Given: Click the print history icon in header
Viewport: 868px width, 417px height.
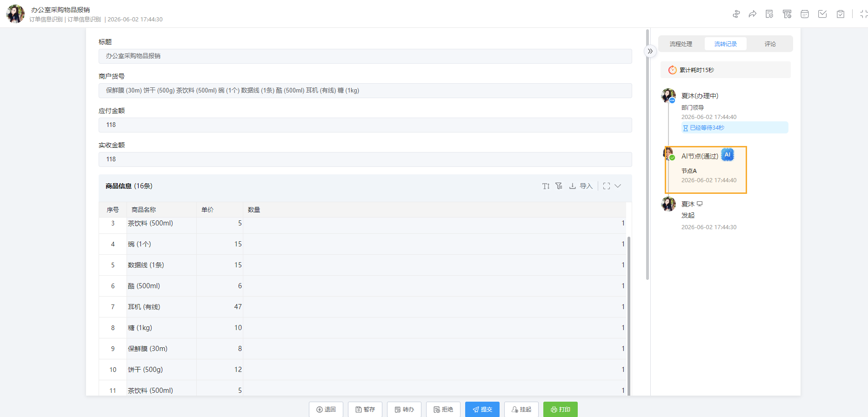Looking at the screenshot, I should pyautogui.click(x=787, y=14).
